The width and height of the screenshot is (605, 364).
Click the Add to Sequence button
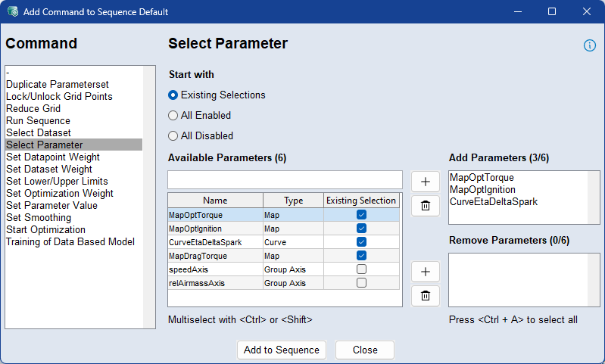(x=281, y=350)
